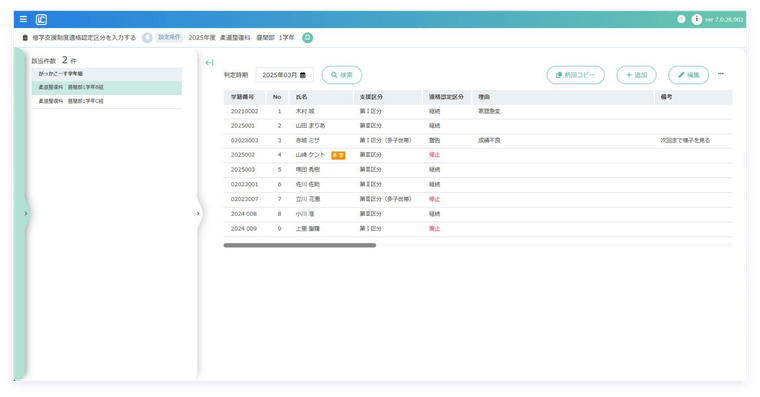Click the 備考 column header

693,97
